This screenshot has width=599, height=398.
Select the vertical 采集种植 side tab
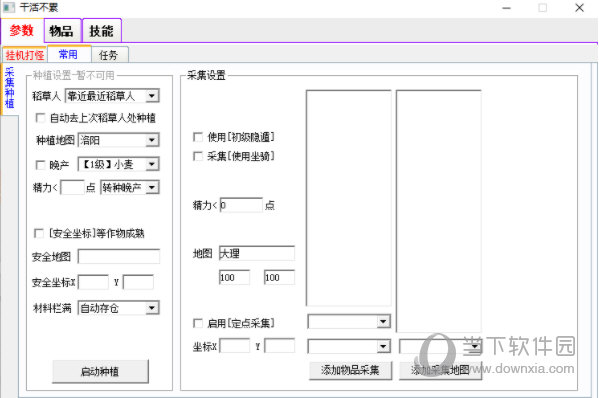click(9, 88)
